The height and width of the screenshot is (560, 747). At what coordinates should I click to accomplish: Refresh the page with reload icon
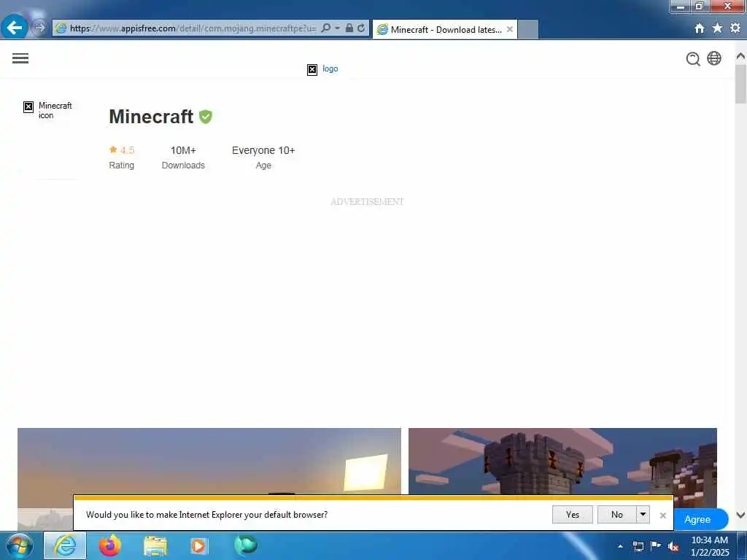click(x=361, y=28)
